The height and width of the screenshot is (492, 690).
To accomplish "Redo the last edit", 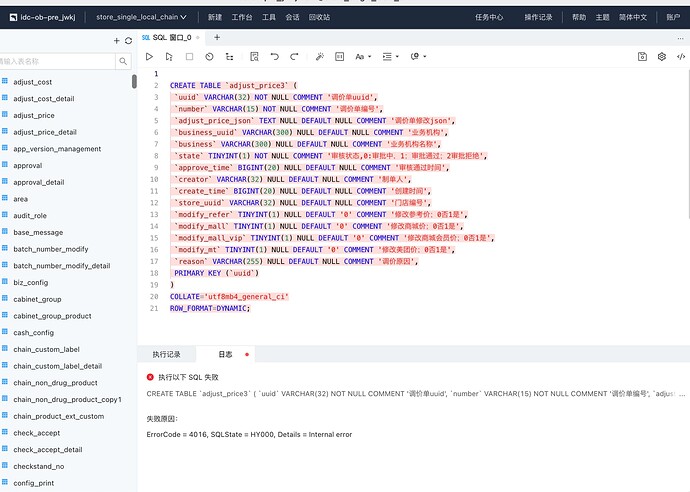I will (x=294, y=56).
